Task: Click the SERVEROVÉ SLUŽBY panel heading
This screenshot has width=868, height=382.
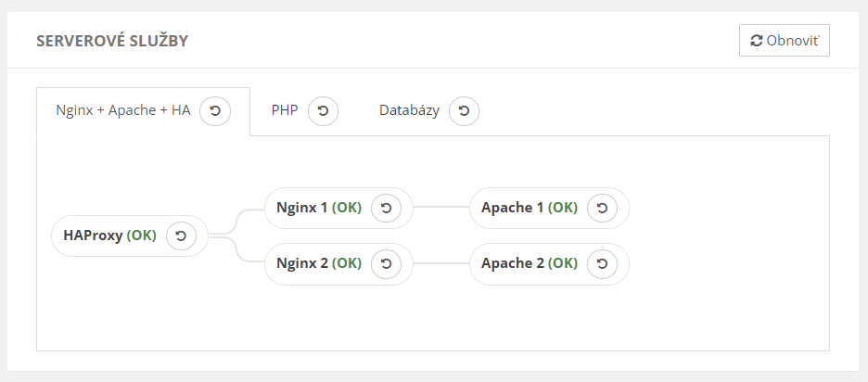Action: pos(112,41)
